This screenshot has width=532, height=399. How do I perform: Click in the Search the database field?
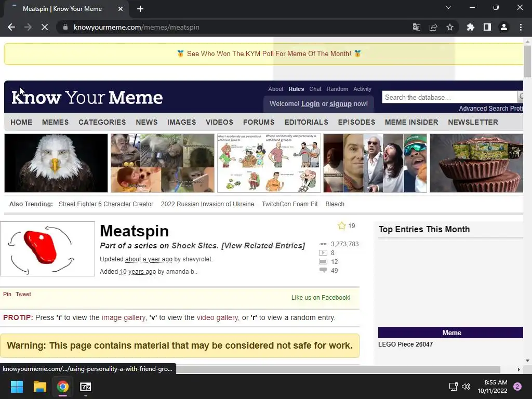point(449,97)
